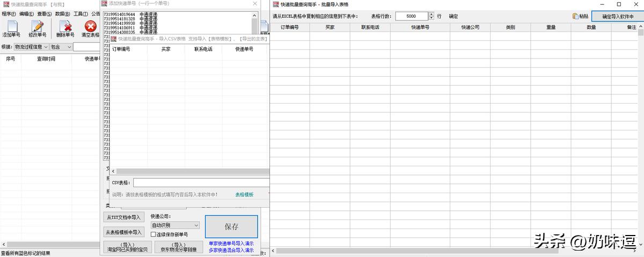This screenshot has height=257, width=644.
Task: Click the 联系电话 column header in CSV dialog
Action: point(203,49)
